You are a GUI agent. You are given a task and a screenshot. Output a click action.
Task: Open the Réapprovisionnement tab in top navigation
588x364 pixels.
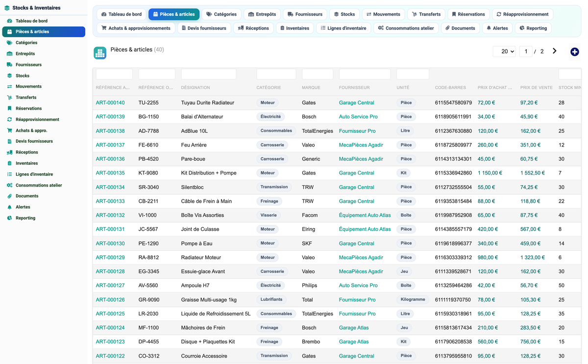coord(522,14)
